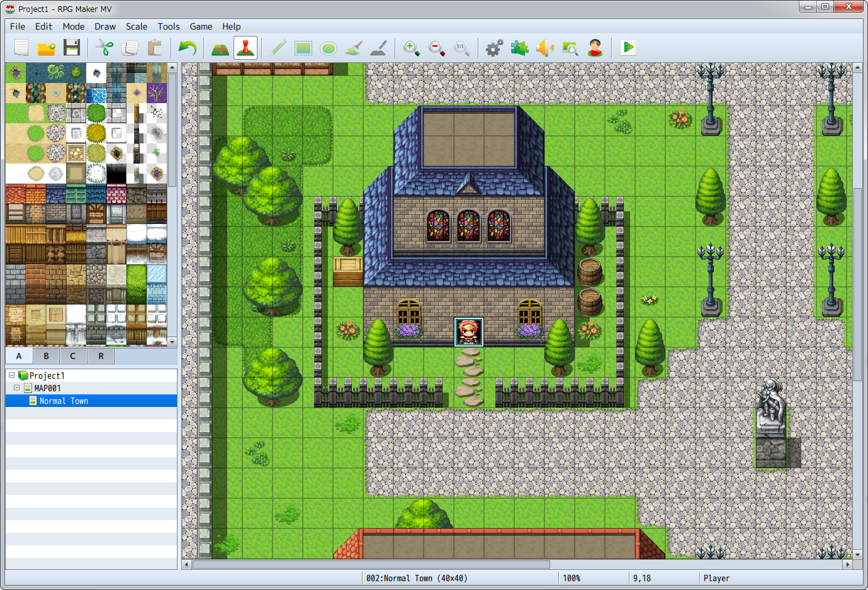Select MAP001 in the map tree

(47, 388)
